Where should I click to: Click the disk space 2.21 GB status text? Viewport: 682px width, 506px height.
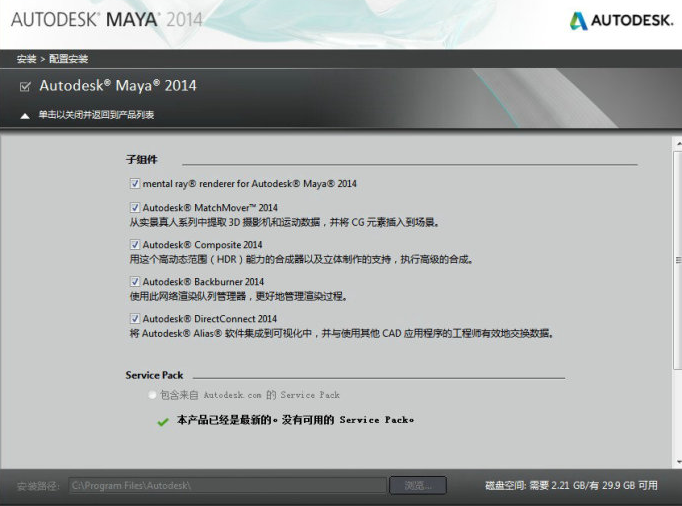571,485
